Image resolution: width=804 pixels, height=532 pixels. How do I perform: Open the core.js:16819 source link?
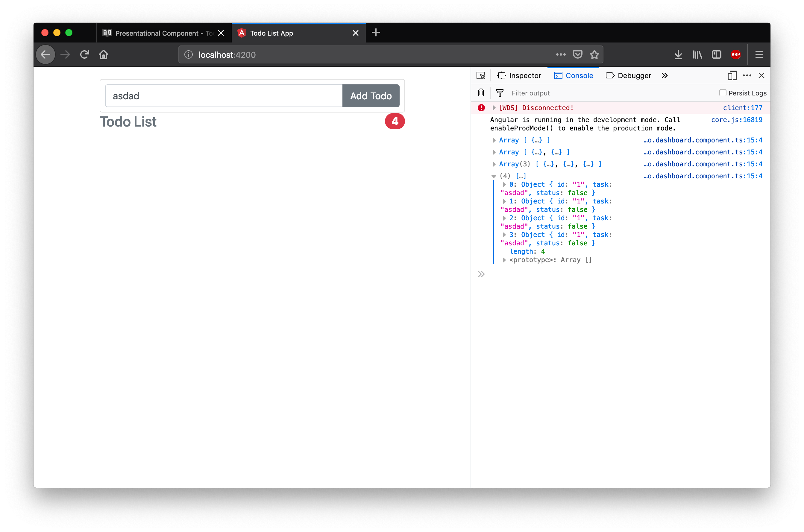736,120
